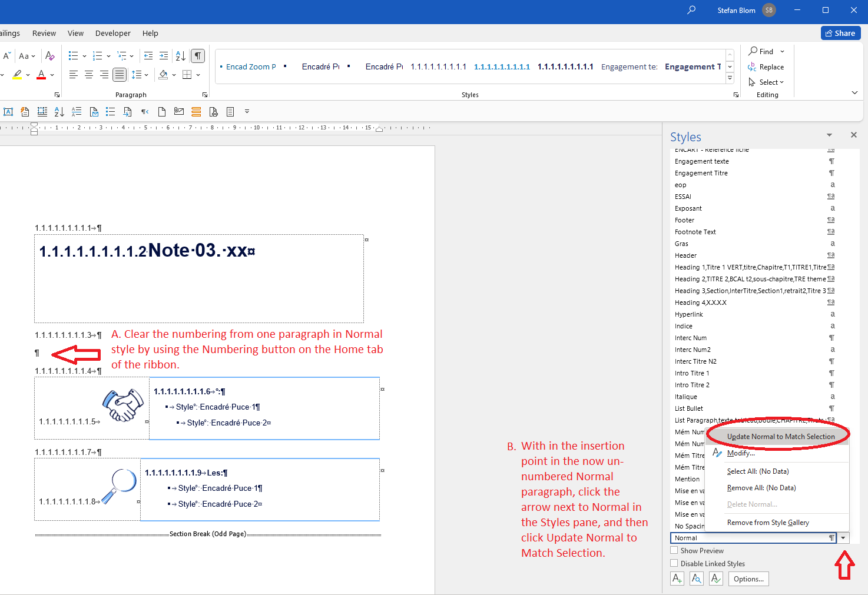Choose Update Normal to Match Selection

click(x=780, y=437)
